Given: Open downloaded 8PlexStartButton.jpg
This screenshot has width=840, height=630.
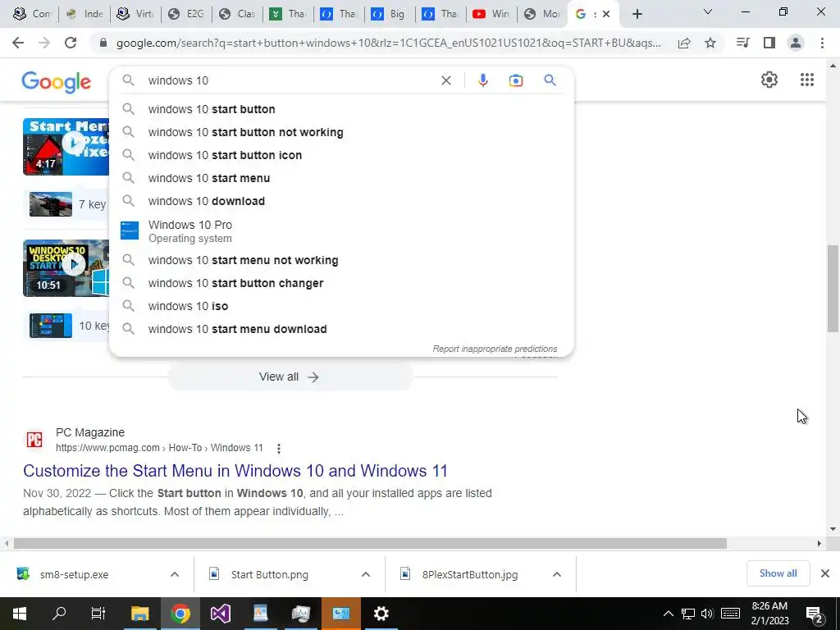Looking at the screenshot, I should pyautogui.click(x=470, y=574).
